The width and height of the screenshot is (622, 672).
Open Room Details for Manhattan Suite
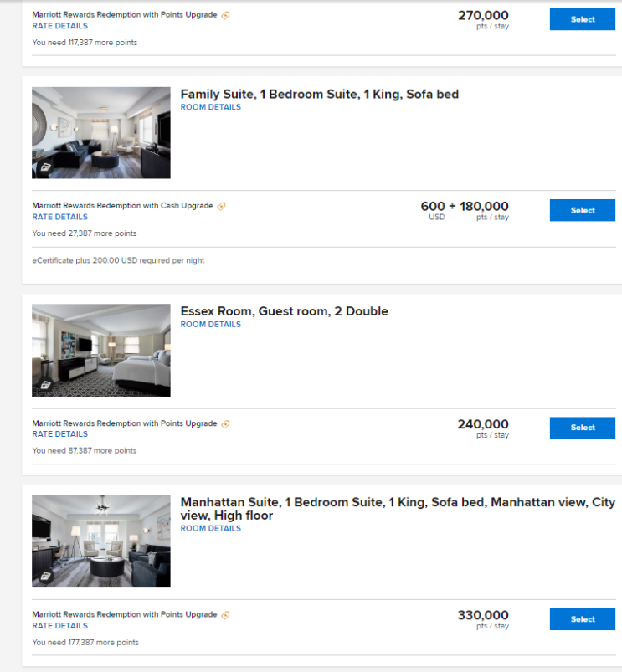point(210,528)
